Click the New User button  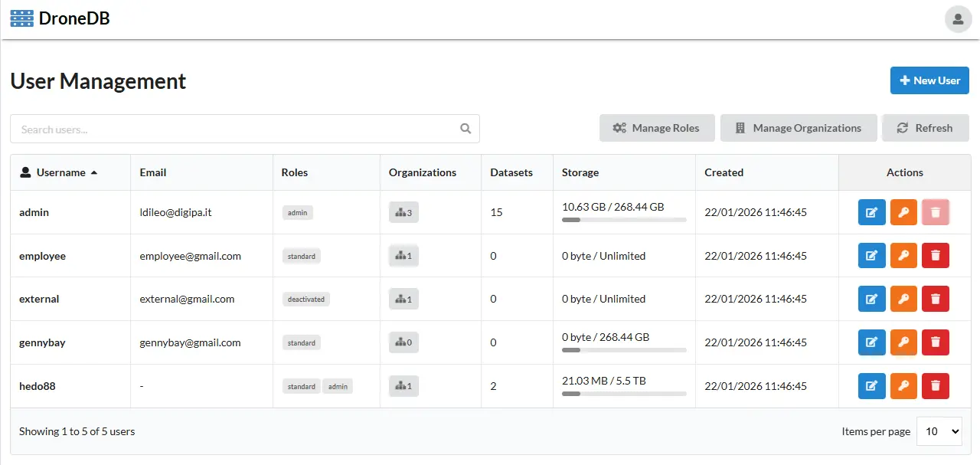pyautogui.click(x=929, y=80)
